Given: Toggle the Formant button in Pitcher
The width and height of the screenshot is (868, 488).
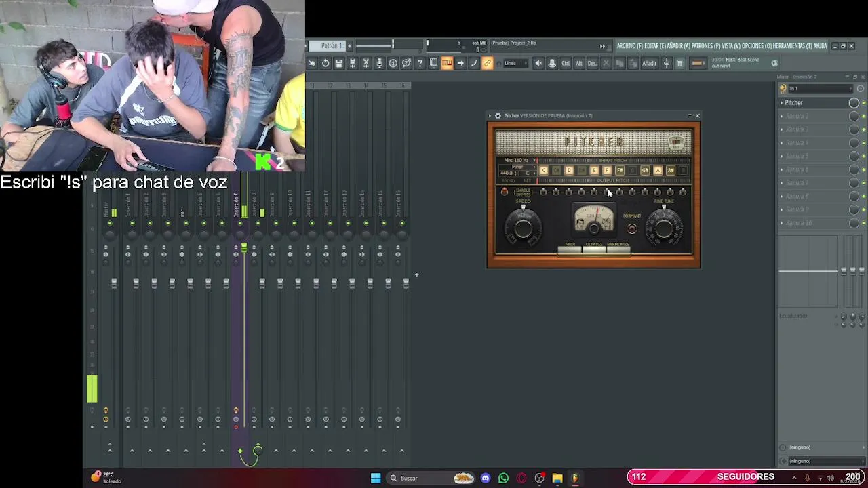Looking at the screenshot, I should click(x=632, y=228).
